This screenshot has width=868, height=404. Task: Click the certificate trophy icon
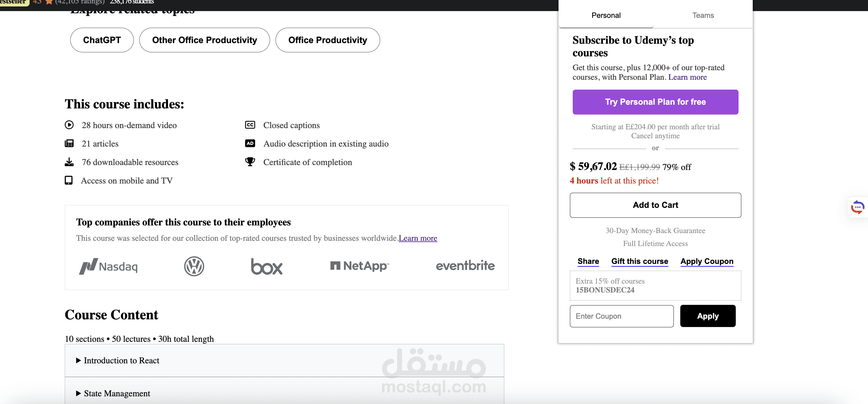[x=250, y=162]
